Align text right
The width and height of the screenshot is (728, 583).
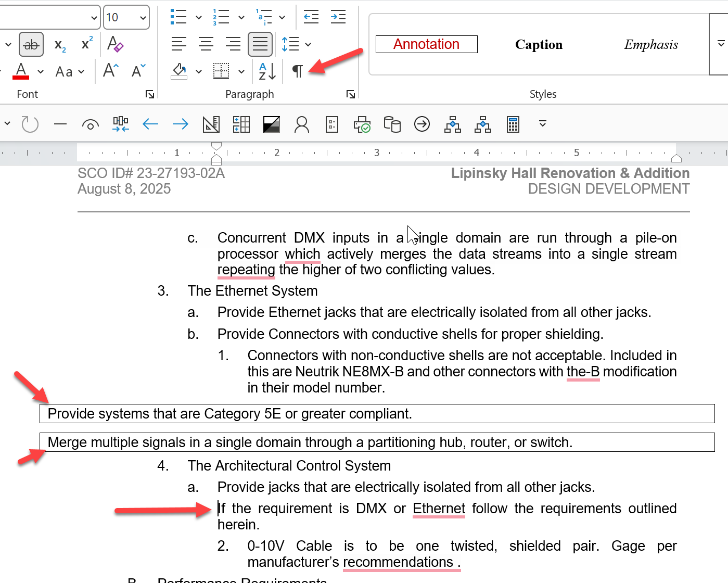[x=233, y=44]
